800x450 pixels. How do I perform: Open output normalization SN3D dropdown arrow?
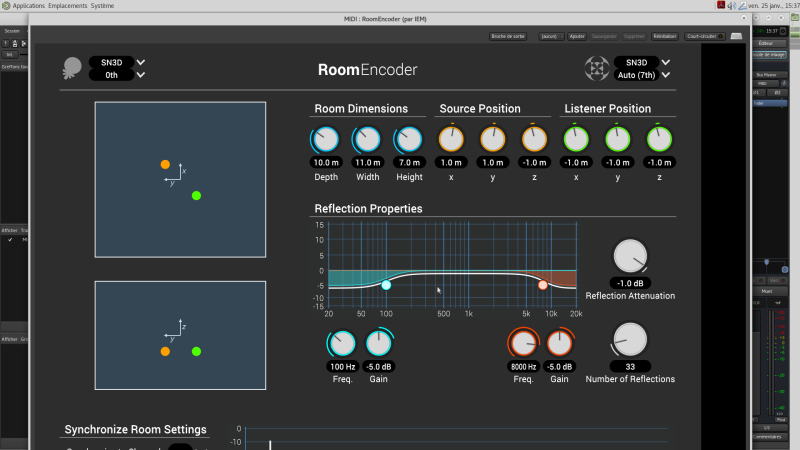[666, 62]
